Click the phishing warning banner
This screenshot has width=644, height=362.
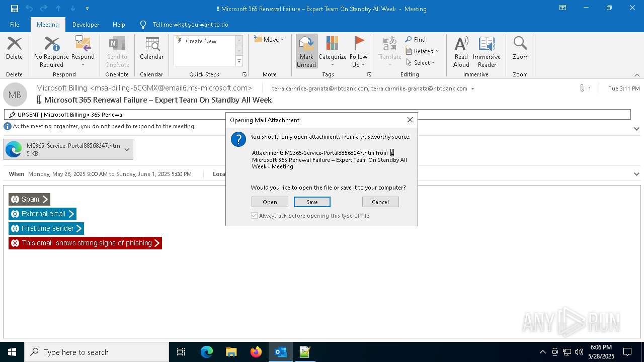click(85, 243)
